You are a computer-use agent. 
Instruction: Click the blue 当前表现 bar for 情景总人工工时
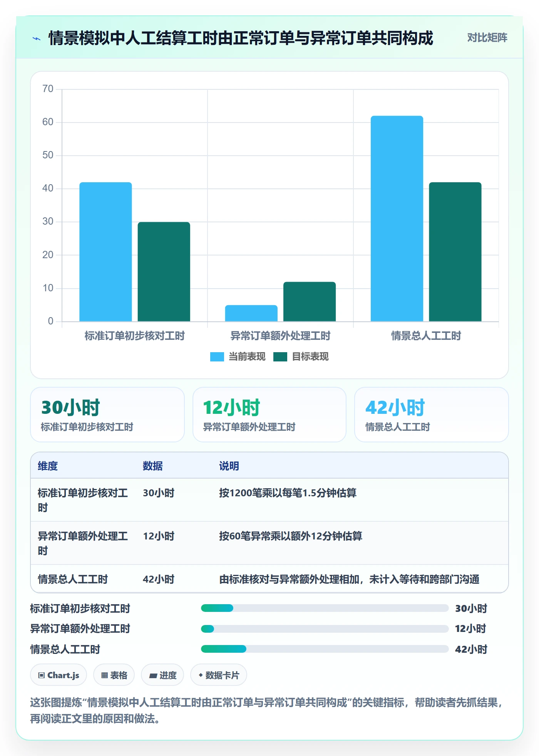pyautogui.click(x=397, y=218)
